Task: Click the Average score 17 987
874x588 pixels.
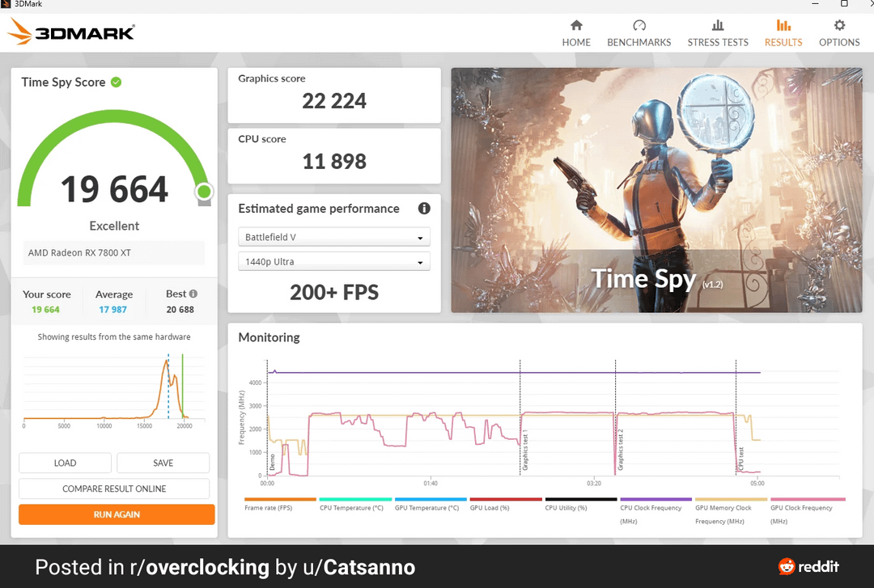Action: click(x=112, y=309)
